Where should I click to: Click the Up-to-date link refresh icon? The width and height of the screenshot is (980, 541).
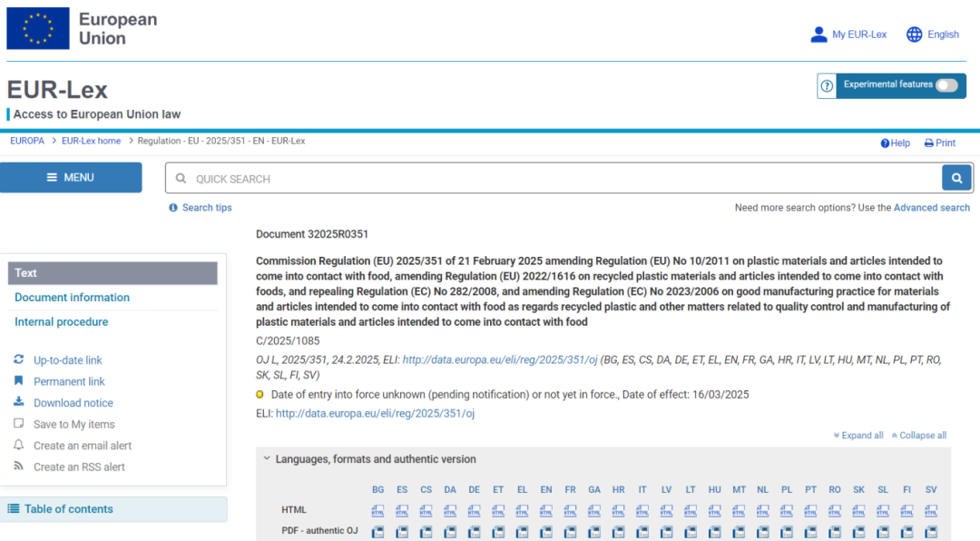click(19, 359)
